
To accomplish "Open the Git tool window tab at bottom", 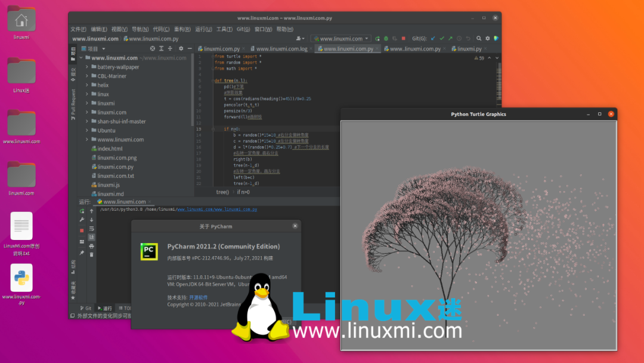I will coord(86,308).
